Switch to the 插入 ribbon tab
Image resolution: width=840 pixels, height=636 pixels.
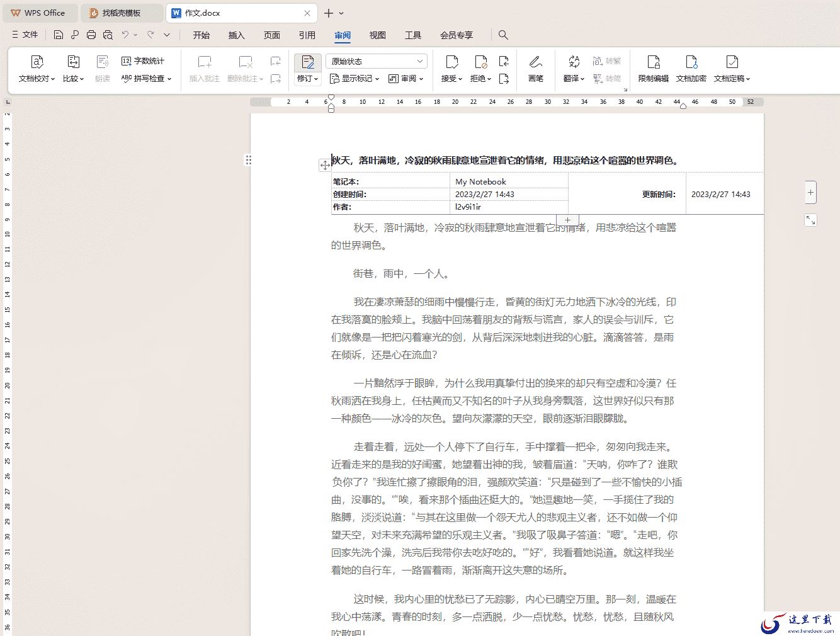point(237,35)
